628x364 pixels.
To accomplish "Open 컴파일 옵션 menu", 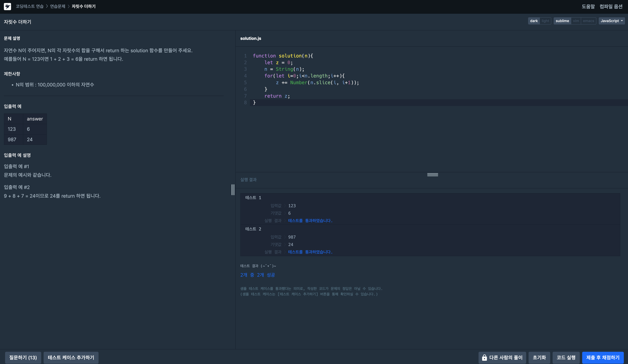I will click(x=611, y=6).
